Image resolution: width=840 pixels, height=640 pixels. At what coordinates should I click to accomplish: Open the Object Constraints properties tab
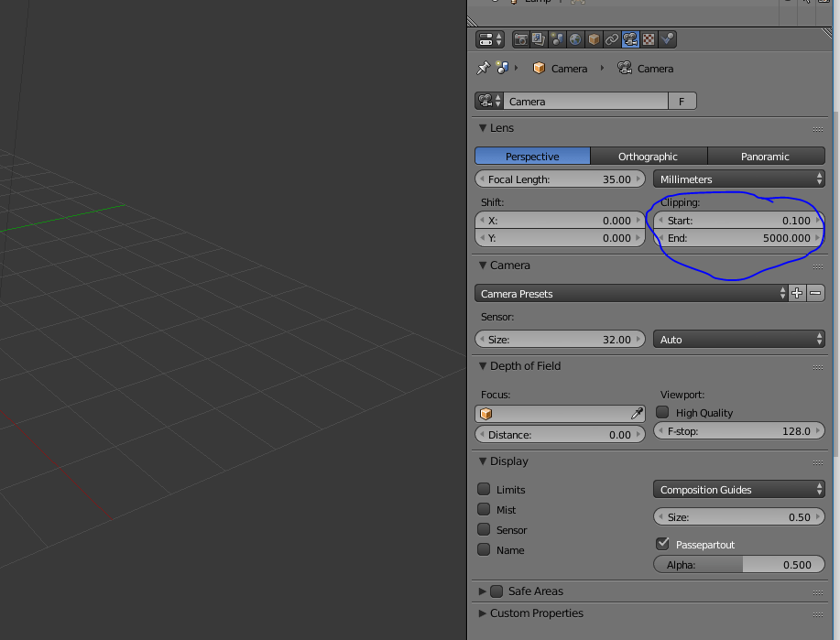point(613,38)
